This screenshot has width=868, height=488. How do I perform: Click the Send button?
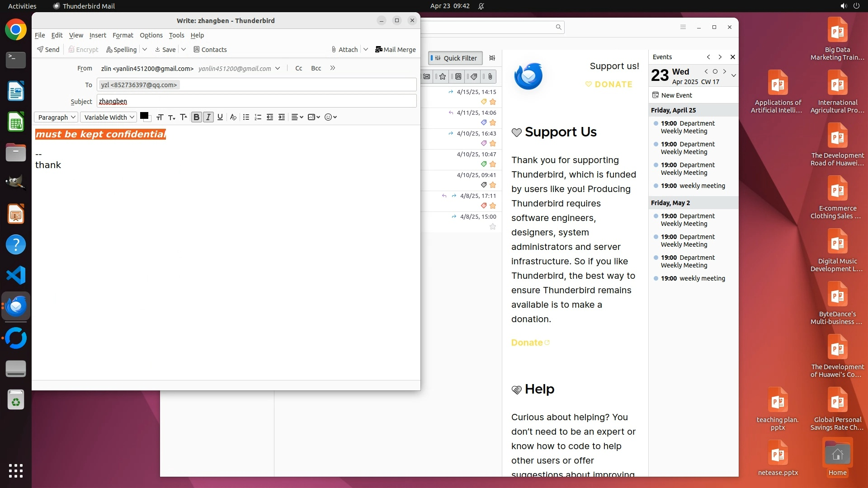[x=48, y=50]
